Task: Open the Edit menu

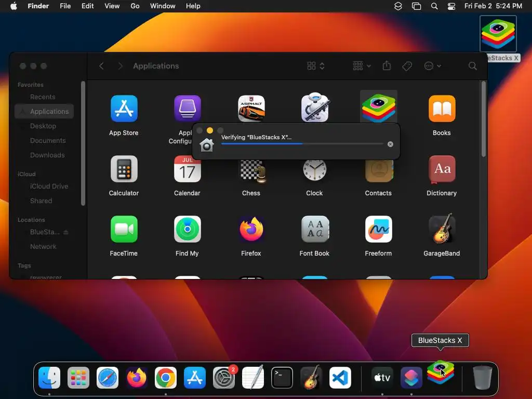Action: [87, 6]
